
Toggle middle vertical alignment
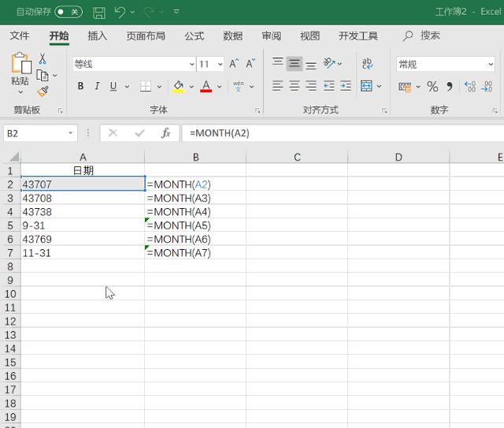(295, 63)
